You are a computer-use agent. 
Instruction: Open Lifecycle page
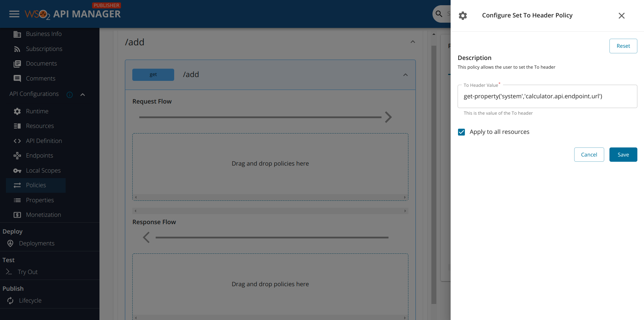(x=30, y=300)
